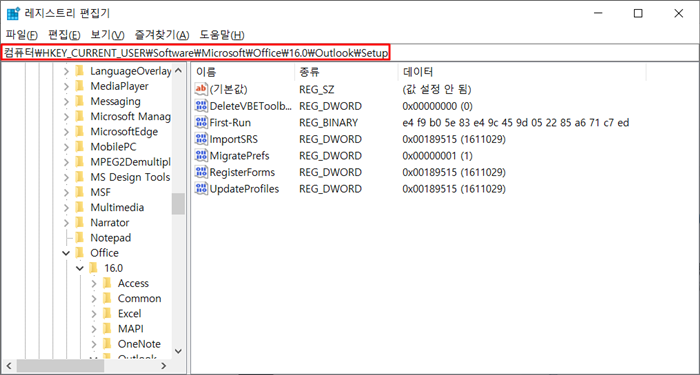Click the RegisterForms DWORD icon
This screenshot has height=375, width=700.
[x=202, y=172]
